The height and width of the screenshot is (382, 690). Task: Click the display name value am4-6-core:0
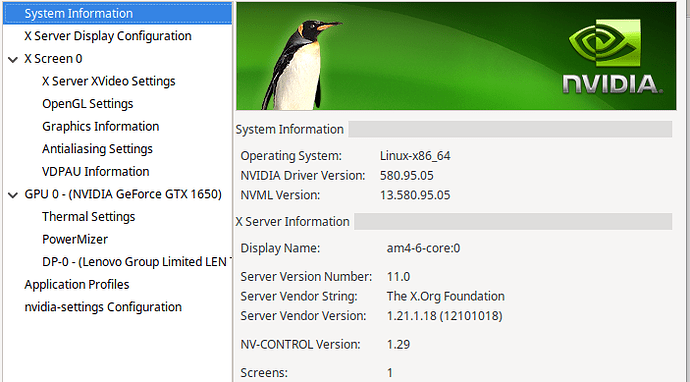[423, 248]
